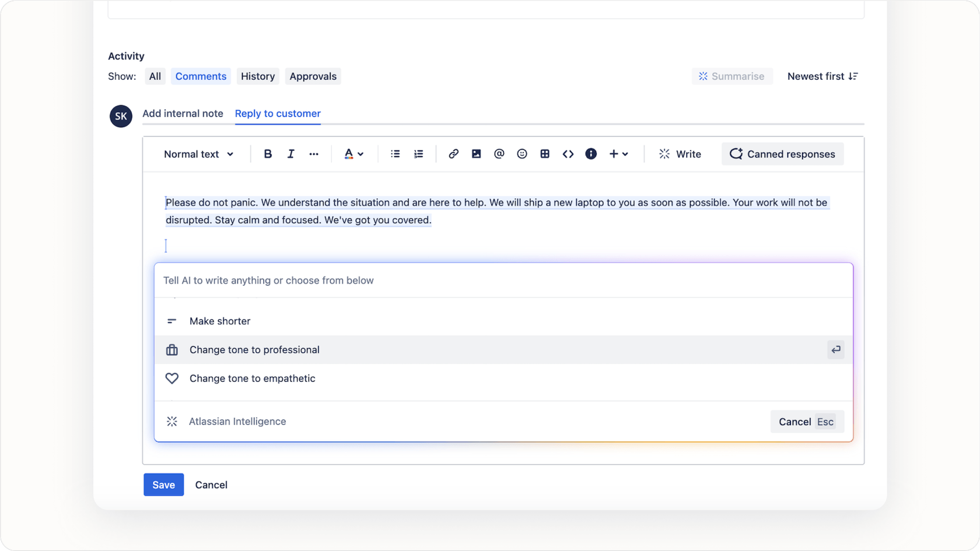Open the Canned responses panel

pos(782,154)
